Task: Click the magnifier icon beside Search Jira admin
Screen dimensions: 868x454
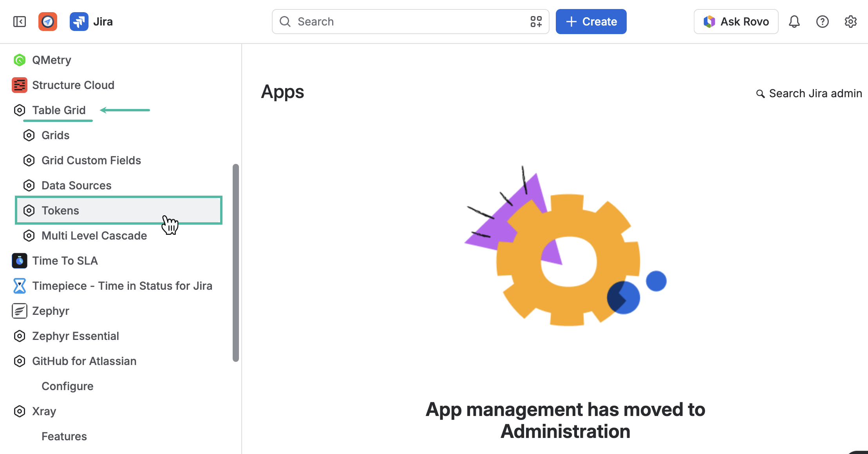Action: tap(760, 94)
